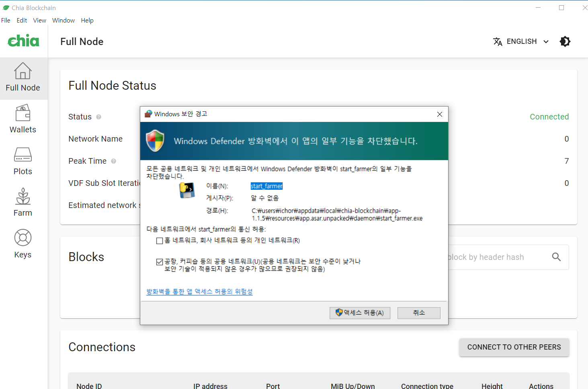Click the Network Name label

(x=95, y=139)
